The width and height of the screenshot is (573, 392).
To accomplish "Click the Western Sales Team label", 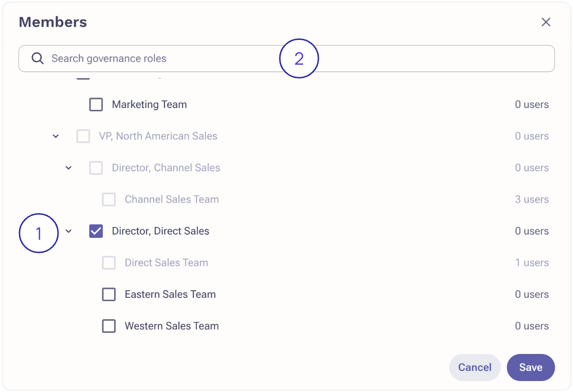I will [172, 326].
